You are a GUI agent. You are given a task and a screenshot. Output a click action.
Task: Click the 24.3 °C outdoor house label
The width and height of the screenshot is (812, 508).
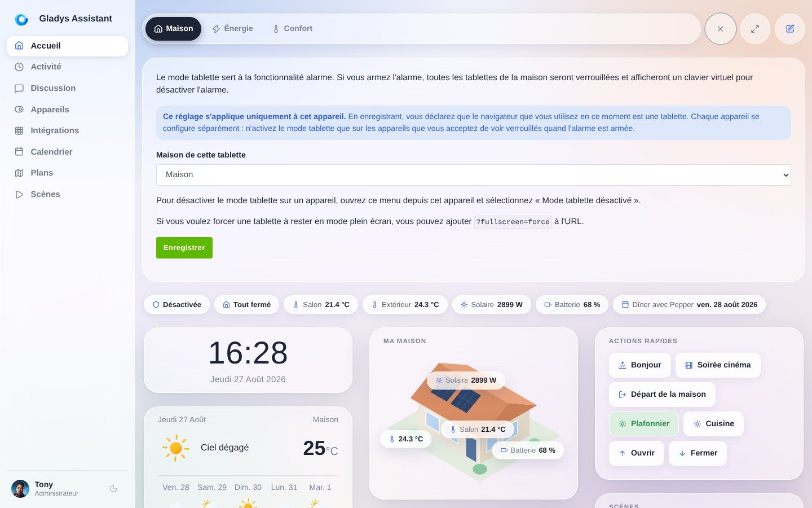pyautogui.click(x=406, y=439)
